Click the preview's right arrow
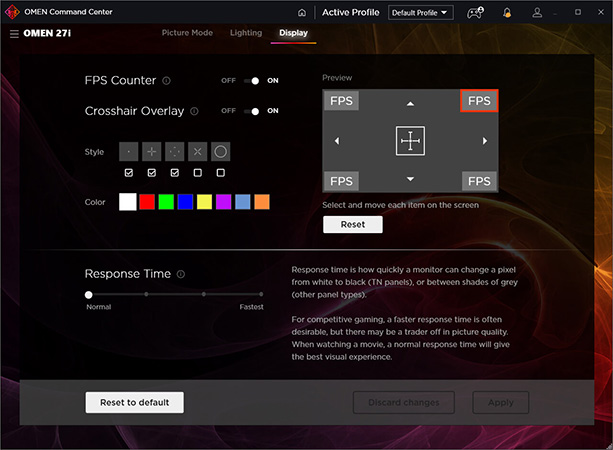 pos(485,141)
